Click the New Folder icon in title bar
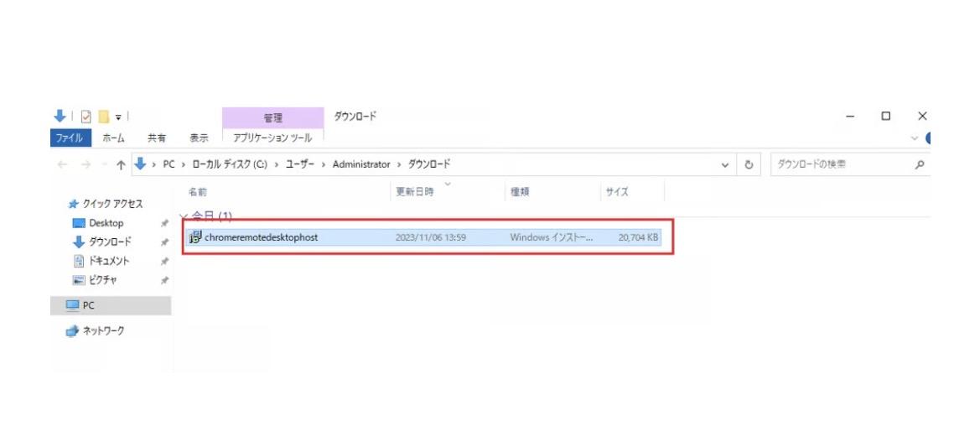The width and height of the screenshot is (980, 447). pos(104,117)
